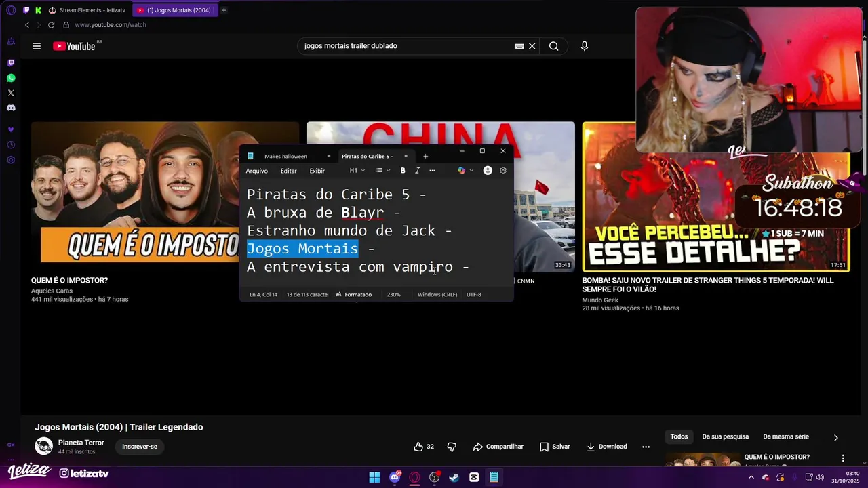Clear the YouTube search query
The height and width of the screenshot is (488, 868).
click(532, 46)
